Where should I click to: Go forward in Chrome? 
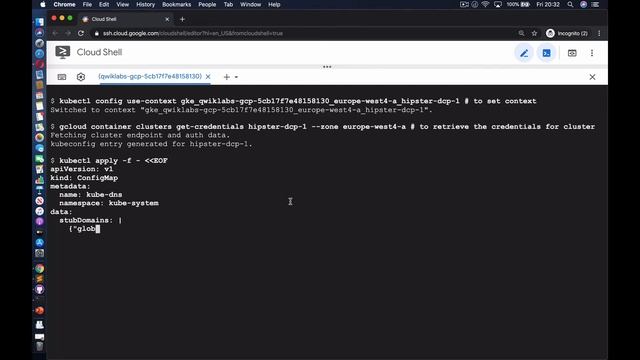(68, 33)
